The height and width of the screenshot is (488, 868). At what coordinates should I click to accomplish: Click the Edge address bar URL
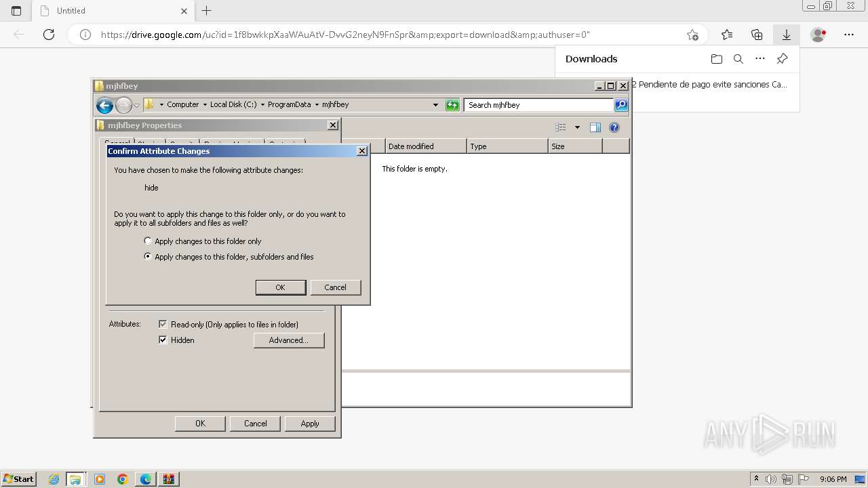[x=345, y=35]
